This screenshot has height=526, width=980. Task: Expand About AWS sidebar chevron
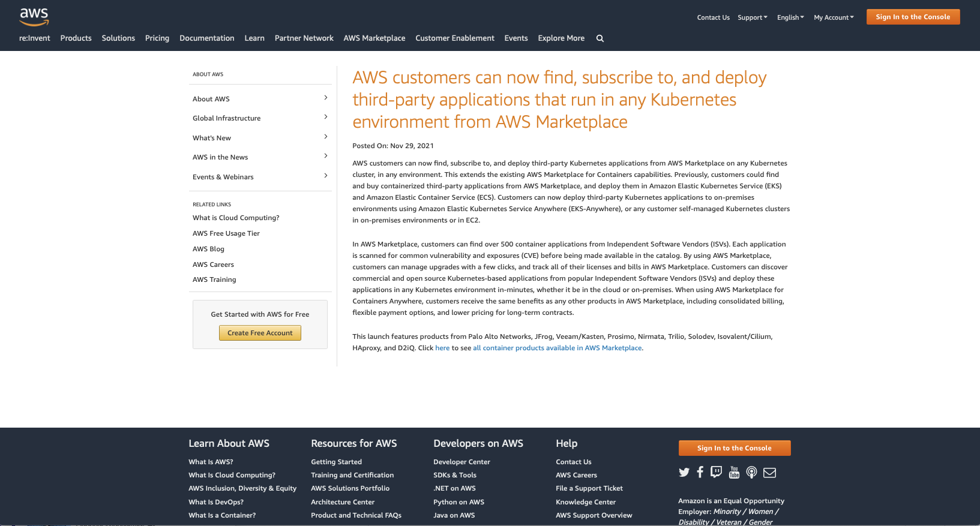[326, 98]
